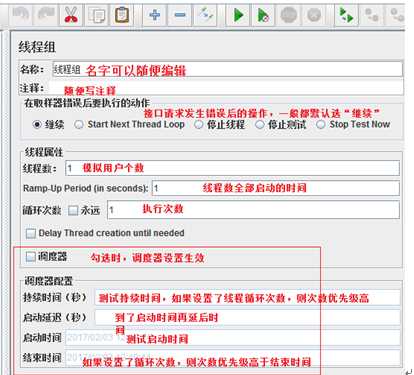This screenshot has height=375, width=414.
Task: Click the Toggle enable/disable toolbar icon
Action: 205,15
